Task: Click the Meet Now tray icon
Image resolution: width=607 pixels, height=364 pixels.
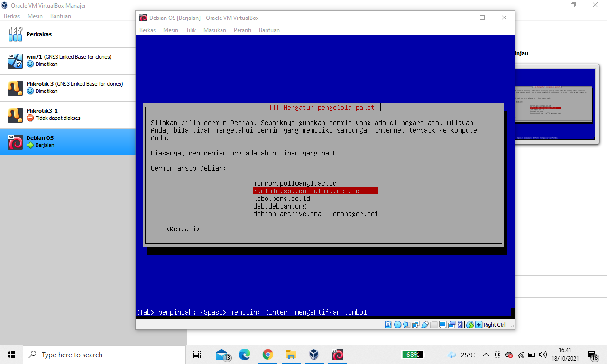Action: [x=497, y=355]
